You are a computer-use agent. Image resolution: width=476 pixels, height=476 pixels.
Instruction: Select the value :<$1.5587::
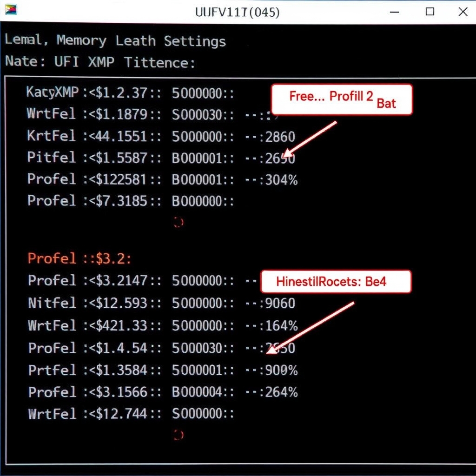[122, 158]
